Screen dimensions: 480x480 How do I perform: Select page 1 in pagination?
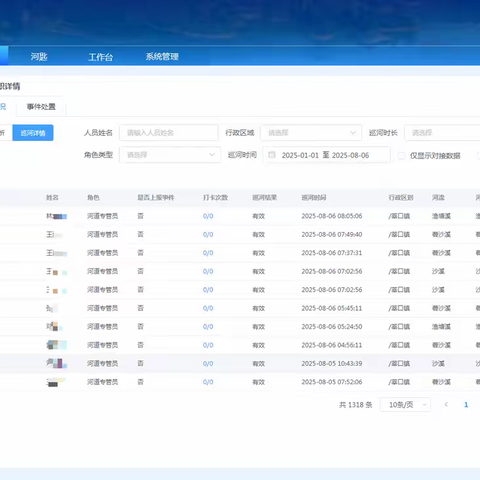pos(466,405)
